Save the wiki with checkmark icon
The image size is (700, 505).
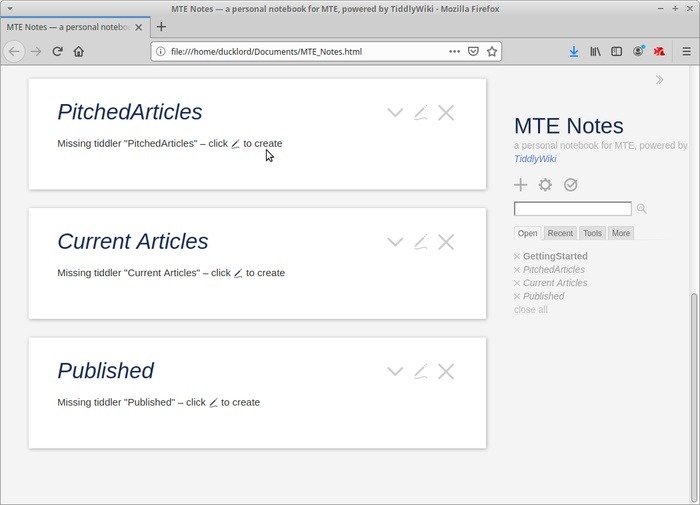click(570, 184)
